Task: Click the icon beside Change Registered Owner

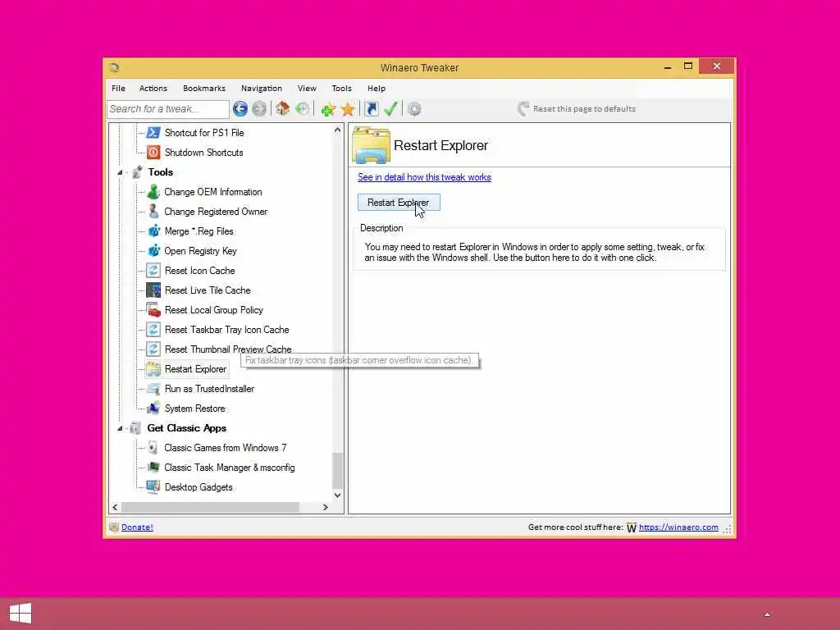Action: 153,212
